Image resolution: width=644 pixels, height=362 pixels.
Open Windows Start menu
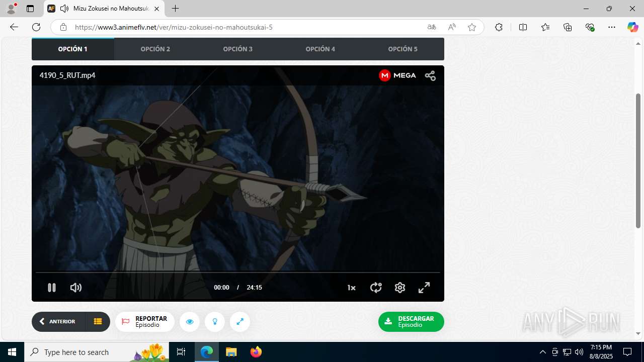(12, 352)
